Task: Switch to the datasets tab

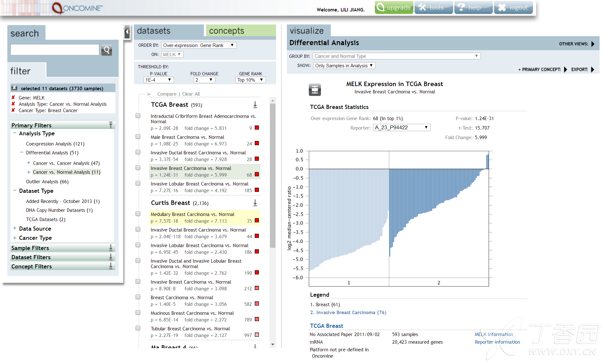Action: click(x=169, y=31)
